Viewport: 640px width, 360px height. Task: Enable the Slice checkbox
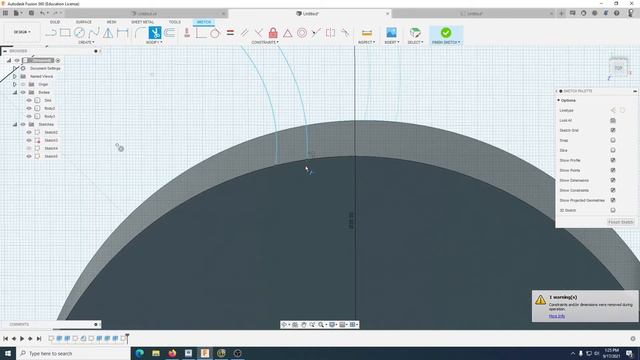coord(613,150)
